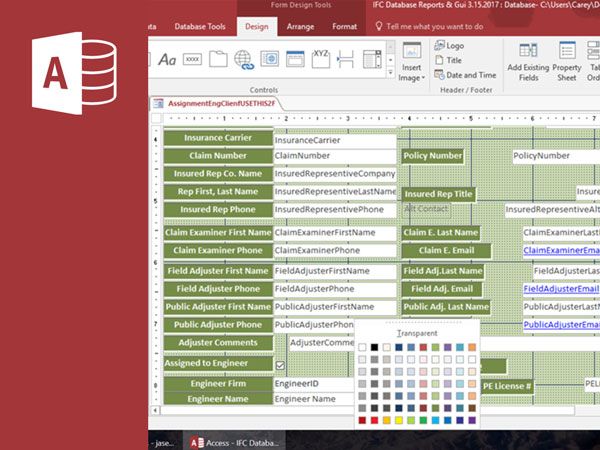Select the Label control (Aa) icon
The image size is (600, 450).
167,60
